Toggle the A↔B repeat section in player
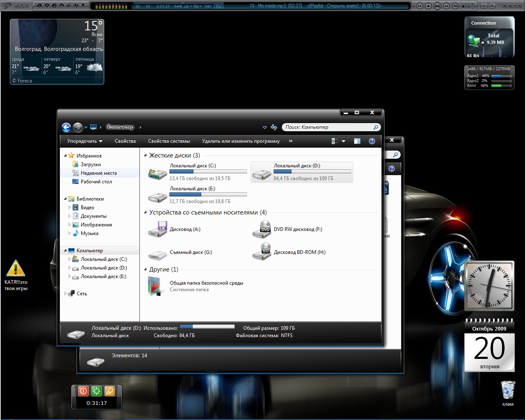This screenshot has height=420, width=525. (x=178, y=6)
